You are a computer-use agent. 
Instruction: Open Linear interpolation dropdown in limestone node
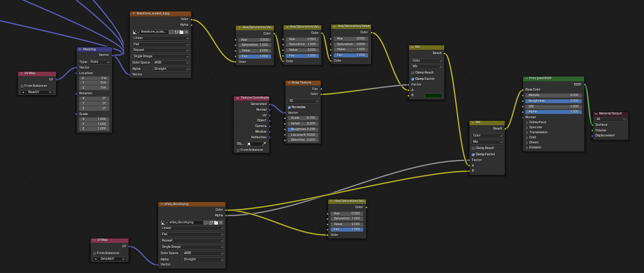(161, 38)
